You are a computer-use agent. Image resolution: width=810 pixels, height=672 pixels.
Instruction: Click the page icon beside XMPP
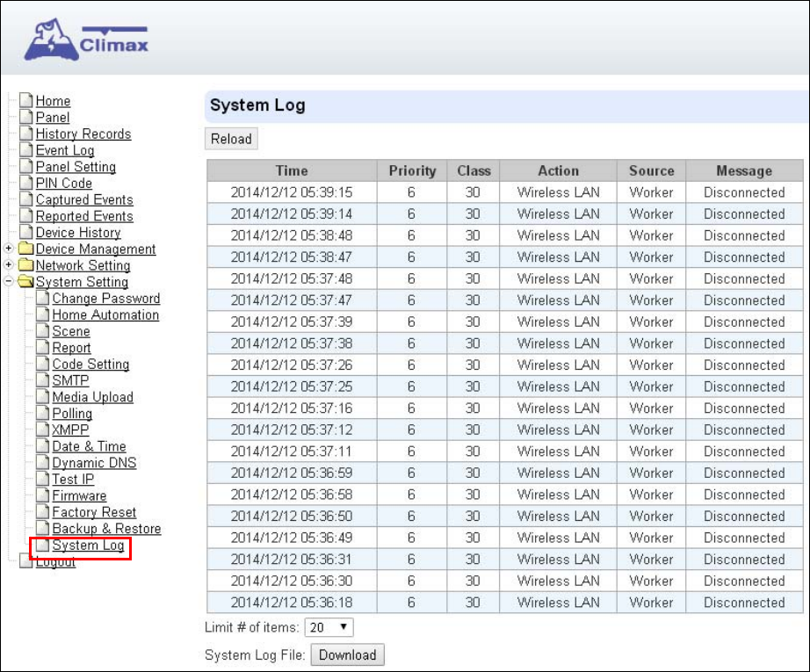click(43, 430)
